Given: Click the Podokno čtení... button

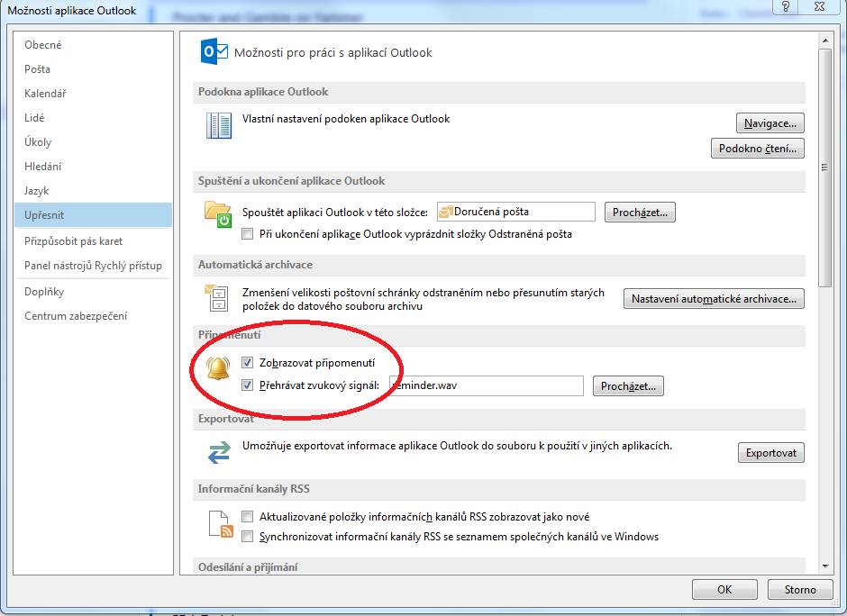Looking at the screenshot, I should point(757,149).
